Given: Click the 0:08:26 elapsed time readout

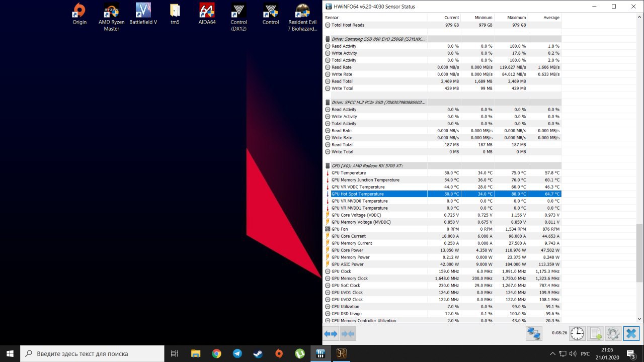Looking at the screenshot, I should pos(559,332).
